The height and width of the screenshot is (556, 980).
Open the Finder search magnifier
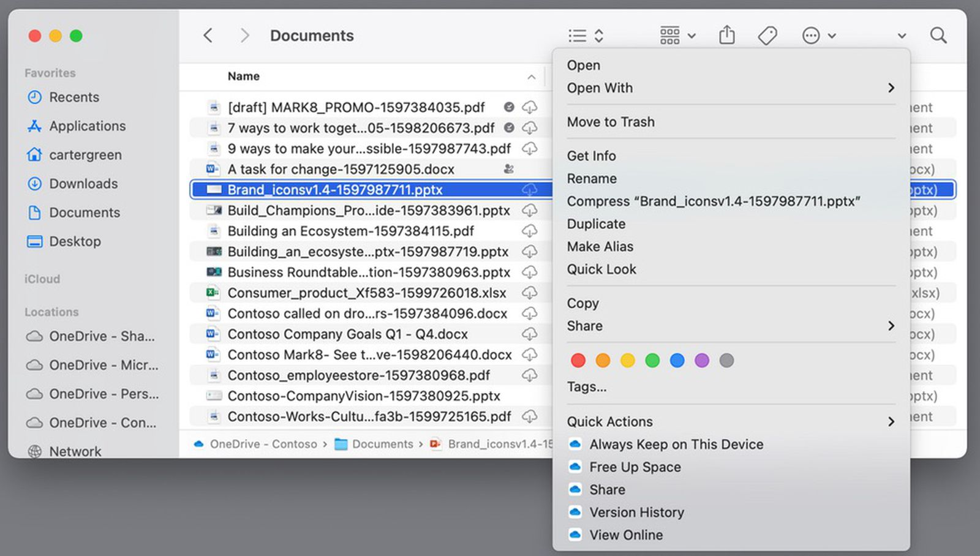tap(938, 36)
